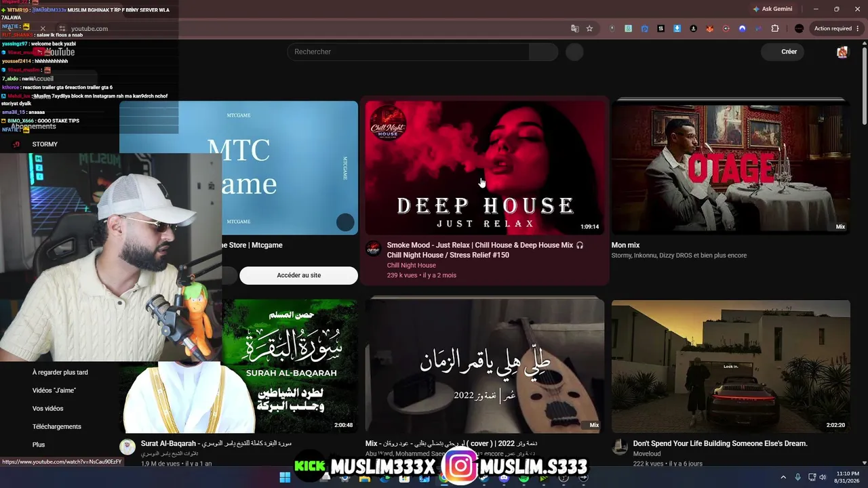This screenshot has width=868, height=488.
Task: Open the black circle download extension
Action: click(x=693, y=28)
